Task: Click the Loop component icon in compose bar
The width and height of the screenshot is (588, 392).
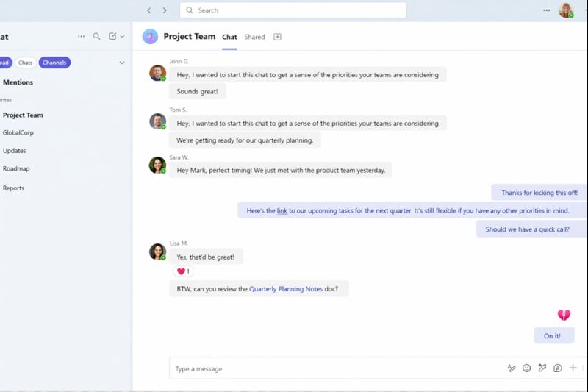Action: point(558,368)
